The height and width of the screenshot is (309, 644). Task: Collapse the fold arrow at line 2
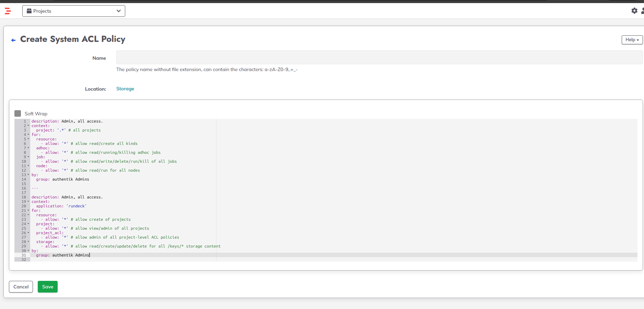(x=28, y=126)
